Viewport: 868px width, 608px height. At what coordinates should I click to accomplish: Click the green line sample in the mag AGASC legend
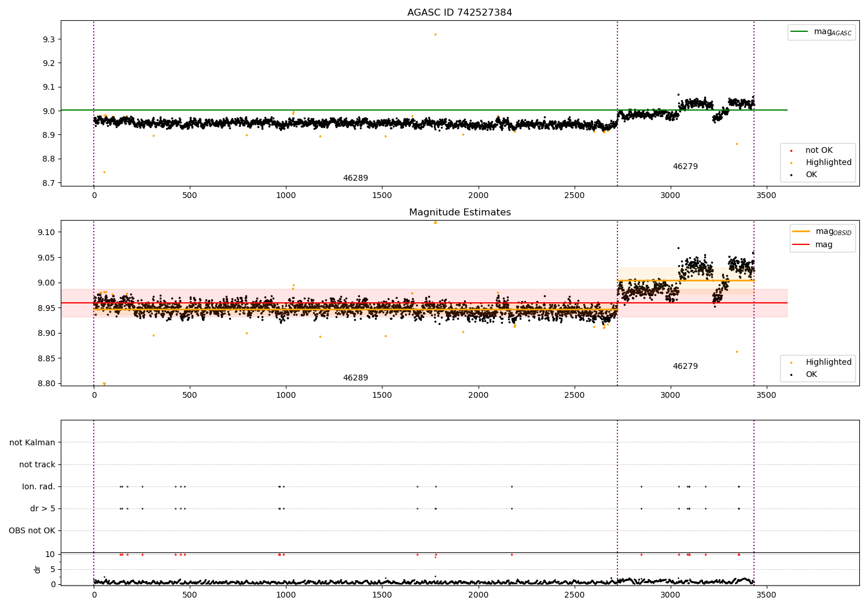pyautogui.click(x=799, y=32)
